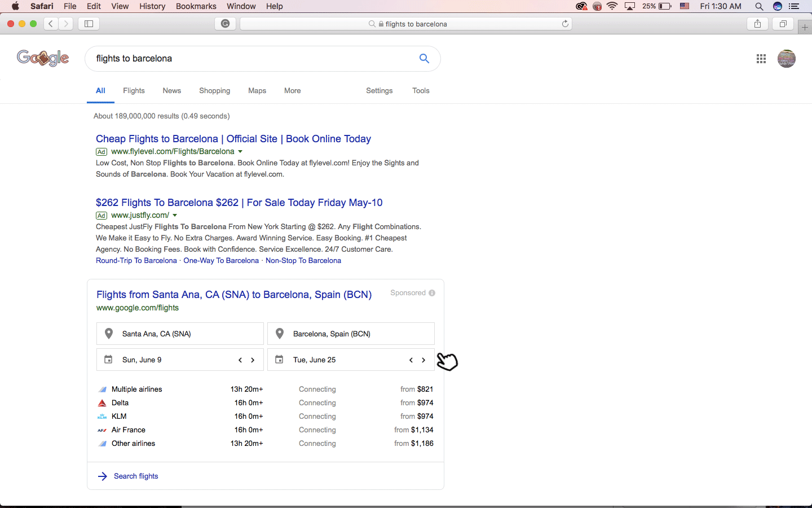Go forward with Safari's forward arrow
This screenshot has width=812, height=508.
coord(66,24)
